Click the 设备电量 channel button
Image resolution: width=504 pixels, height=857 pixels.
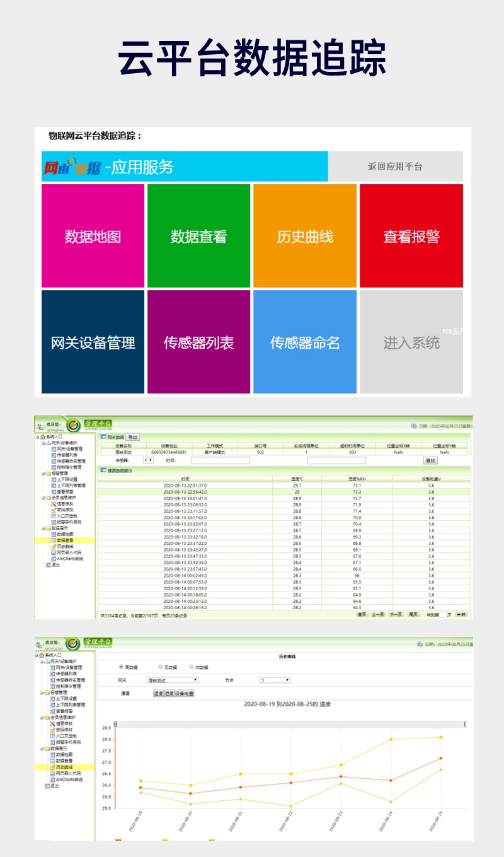pos(185,693)
